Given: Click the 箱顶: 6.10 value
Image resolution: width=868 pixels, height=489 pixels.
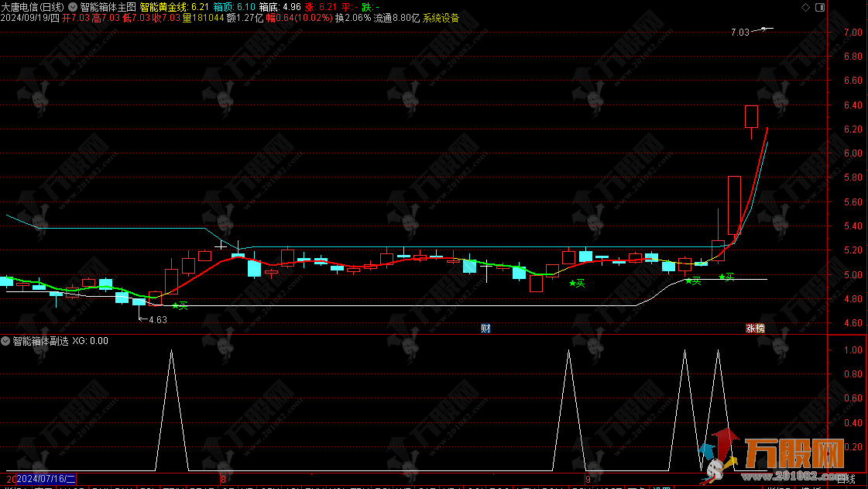Looking at the screenshot, I should 234,7.
